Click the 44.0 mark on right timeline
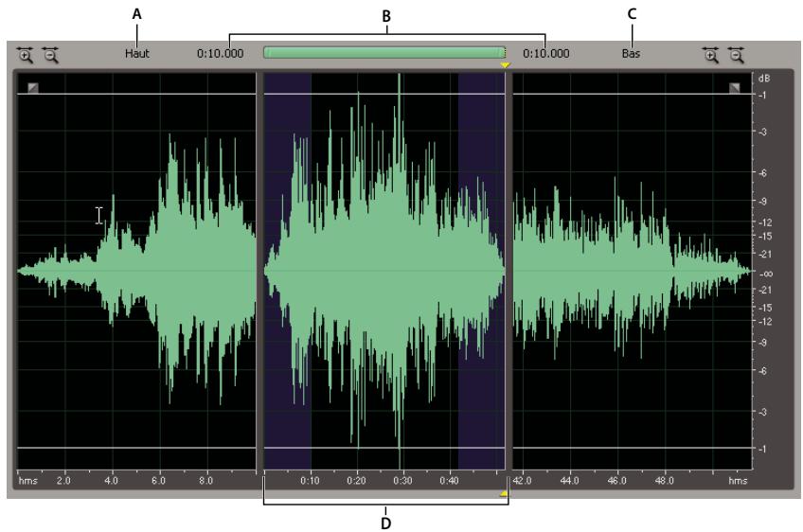 click(569, 480)
